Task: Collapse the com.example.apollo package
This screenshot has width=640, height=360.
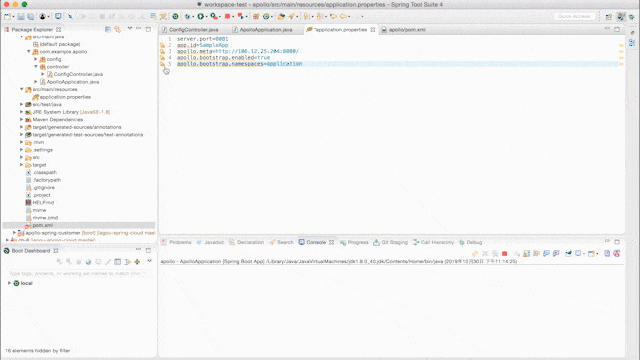Action: coord(29,51)
